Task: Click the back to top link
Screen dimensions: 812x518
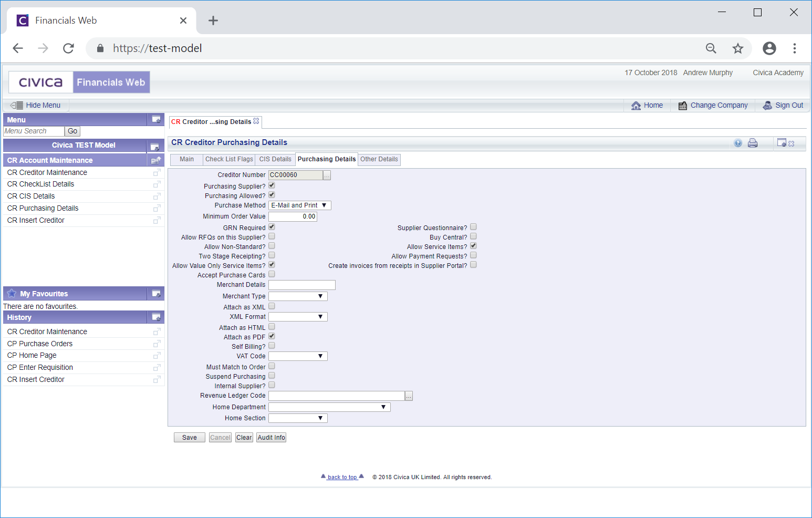Action: pos(342,477)
